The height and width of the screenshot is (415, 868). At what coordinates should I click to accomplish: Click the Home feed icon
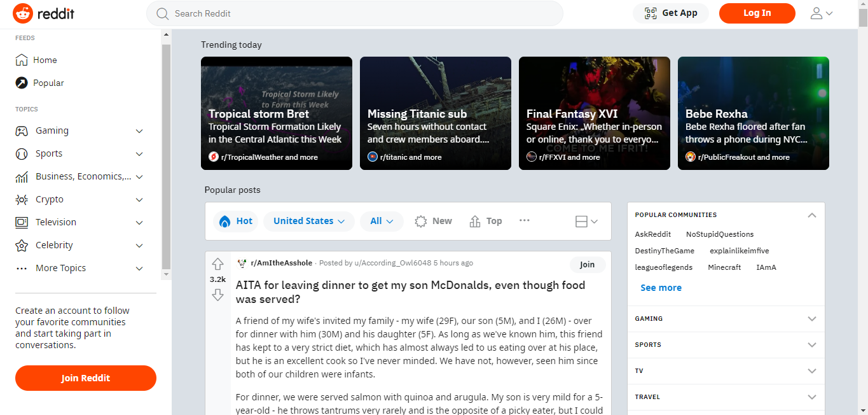(22, 60)
